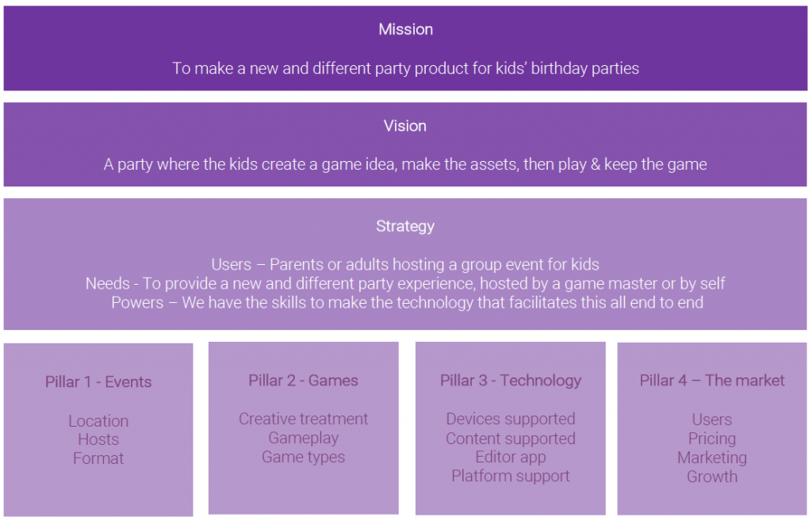Click the Pillar 3 - Technology title

511,380
